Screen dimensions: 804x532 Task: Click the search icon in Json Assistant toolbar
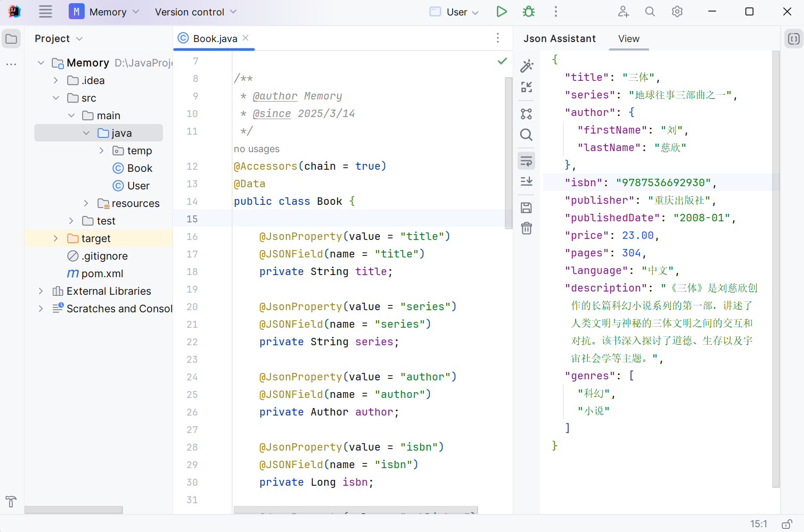pyautogui.click(x=527, y=135)
